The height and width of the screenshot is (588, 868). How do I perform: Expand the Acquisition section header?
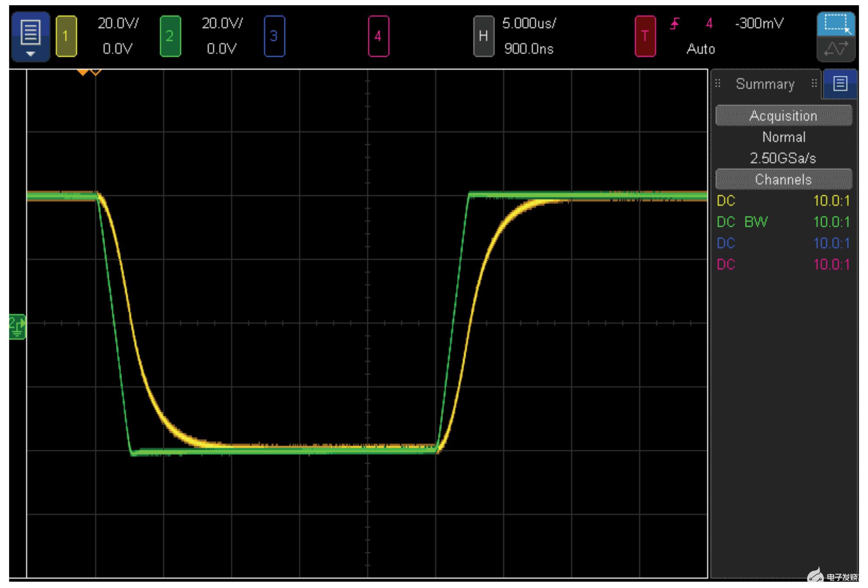pyautogui.click(x=783, y=116)
